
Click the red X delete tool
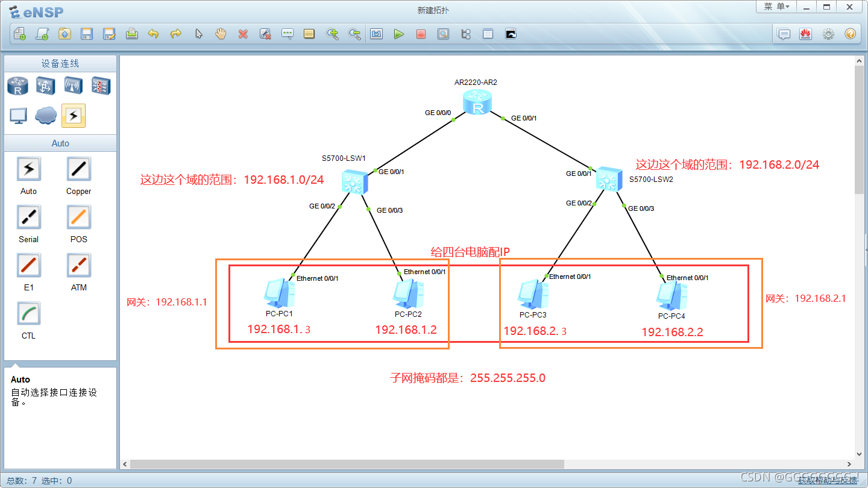243,34
